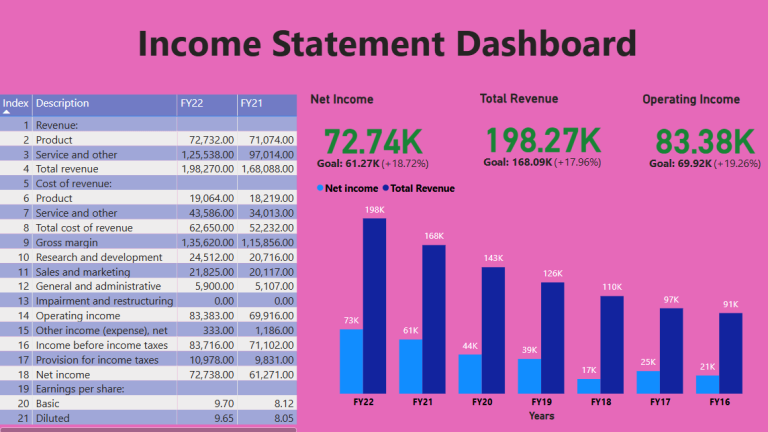Sort table by the Description column header
The image size is (768, 432).
pyautogui.click(x=63, y=103)
